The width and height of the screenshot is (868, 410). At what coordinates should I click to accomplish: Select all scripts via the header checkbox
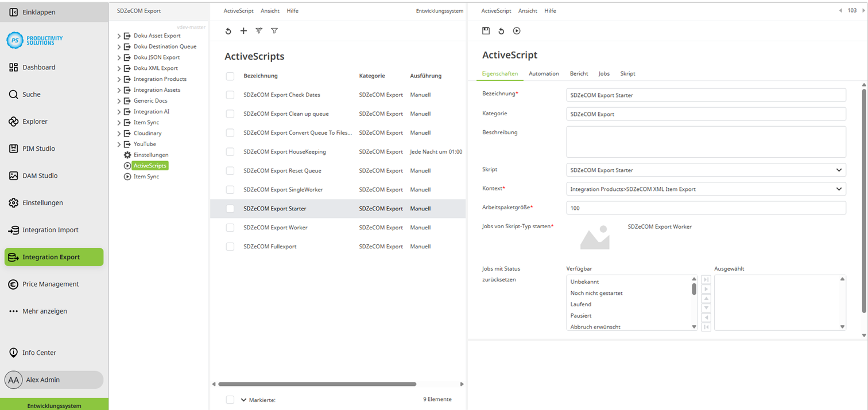tap(230, 76)
